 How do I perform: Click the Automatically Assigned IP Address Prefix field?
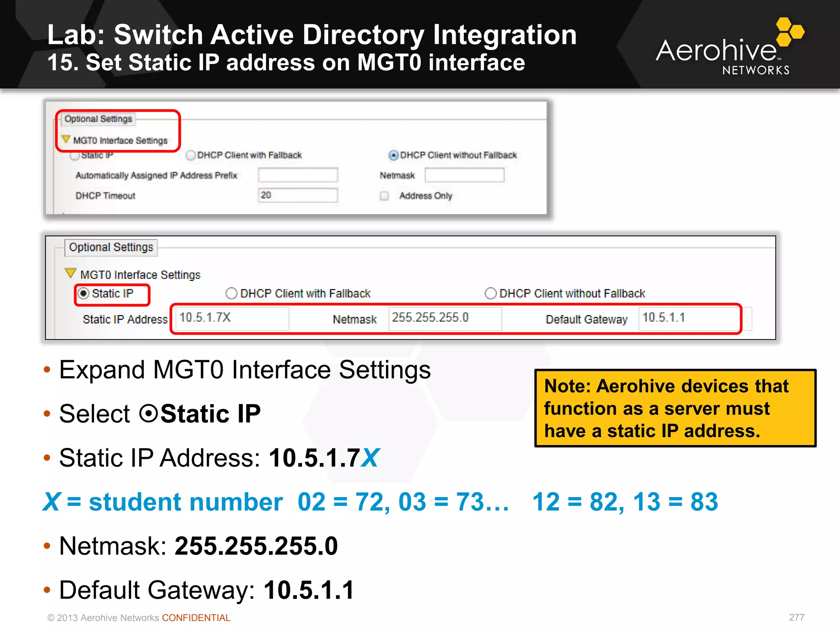pos(298,175)
